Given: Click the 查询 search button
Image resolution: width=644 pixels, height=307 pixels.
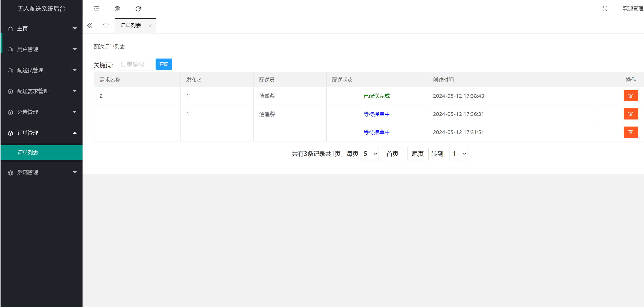Looking at the screenshot, I should 164,64.
